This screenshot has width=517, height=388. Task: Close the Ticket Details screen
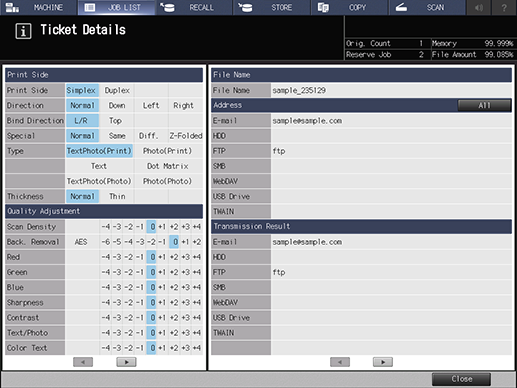(x=461, y=379)
